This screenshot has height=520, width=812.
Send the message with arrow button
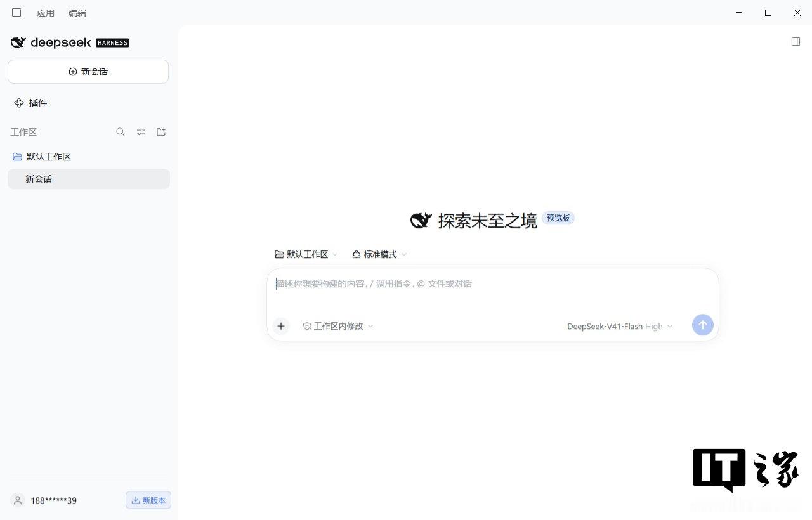tap(703, 325)
